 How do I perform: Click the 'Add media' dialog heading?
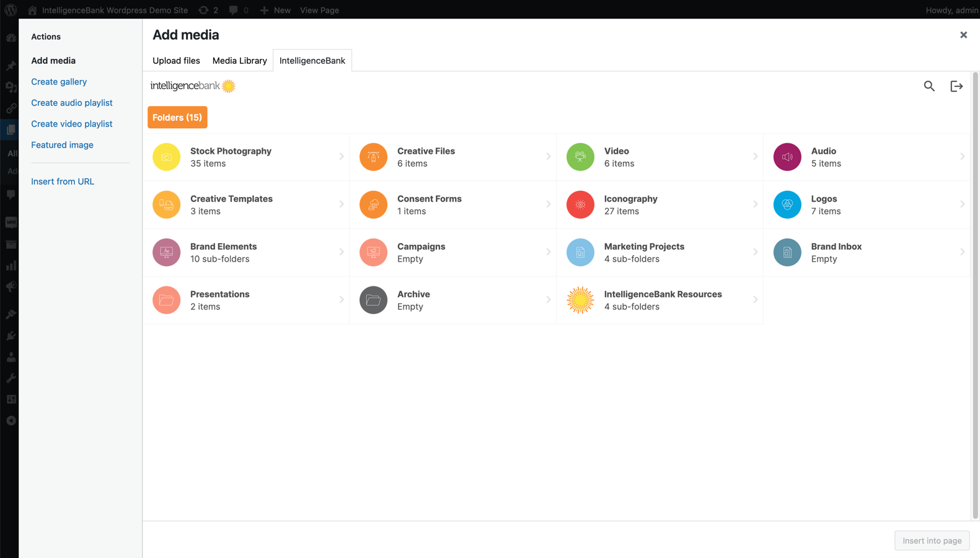tap(186, 35)
